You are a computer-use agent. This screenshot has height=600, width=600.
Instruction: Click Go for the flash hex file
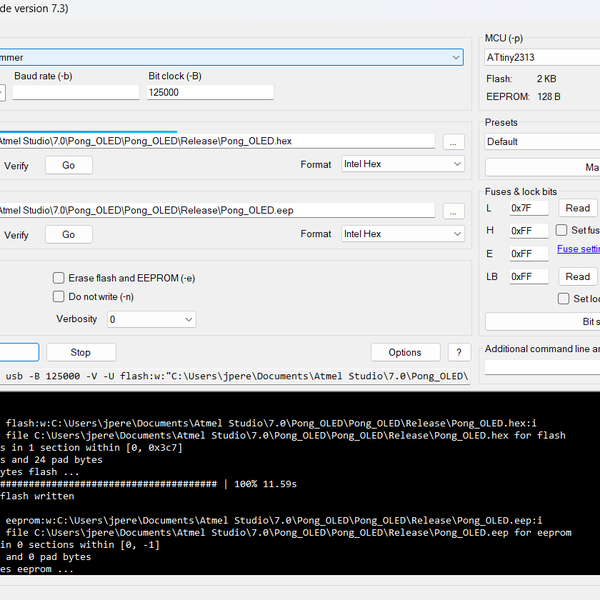tap(69, 165)
